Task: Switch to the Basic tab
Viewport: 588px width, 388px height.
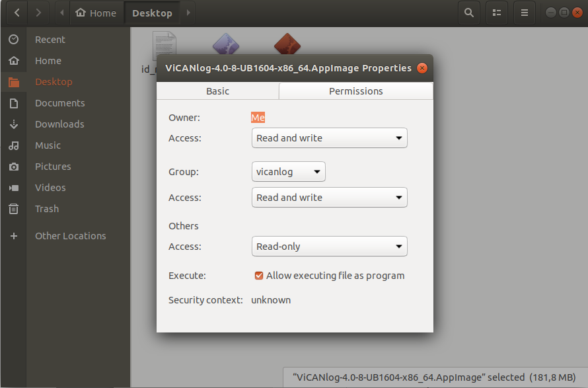Action: [217, 91]
